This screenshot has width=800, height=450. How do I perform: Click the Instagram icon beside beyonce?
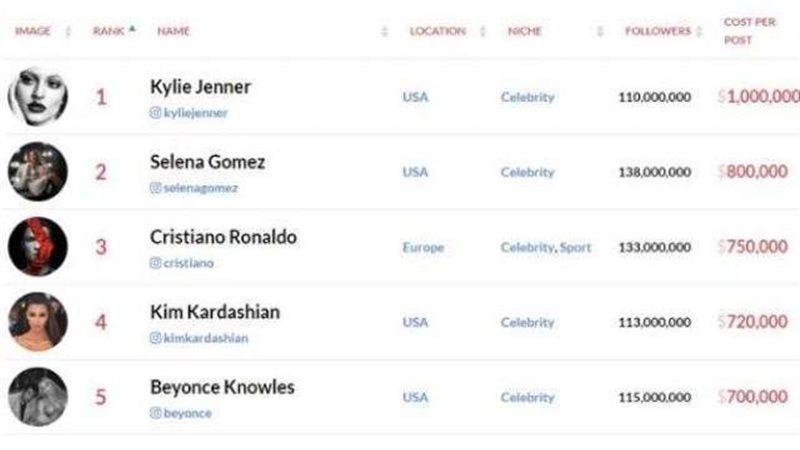pos(156,413)
